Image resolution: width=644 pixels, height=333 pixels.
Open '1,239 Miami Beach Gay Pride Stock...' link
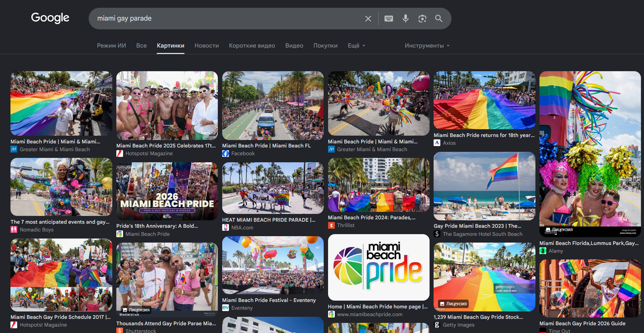coord(478,317)
